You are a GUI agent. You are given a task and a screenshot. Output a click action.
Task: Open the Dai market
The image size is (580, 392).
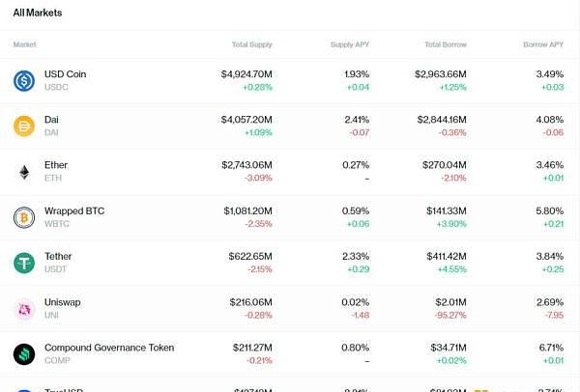290,126
